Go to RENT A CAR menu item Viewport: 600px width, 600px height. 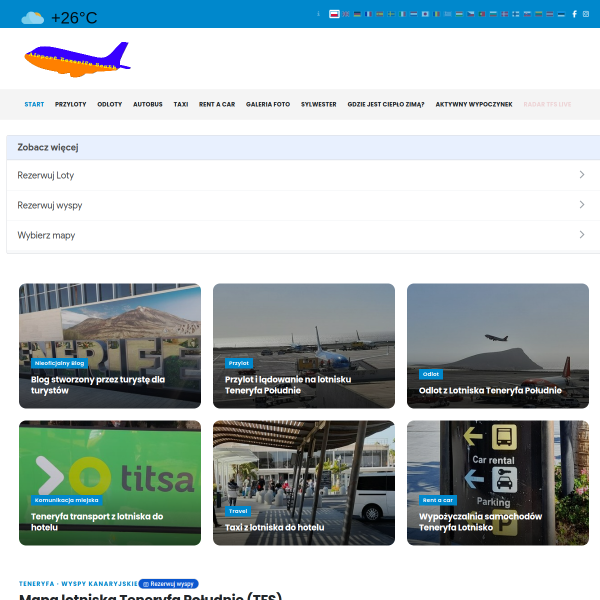217,104
